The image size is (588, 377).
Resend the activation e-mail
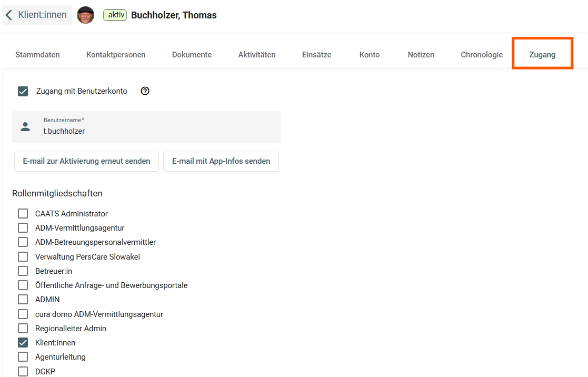[86, 162]
